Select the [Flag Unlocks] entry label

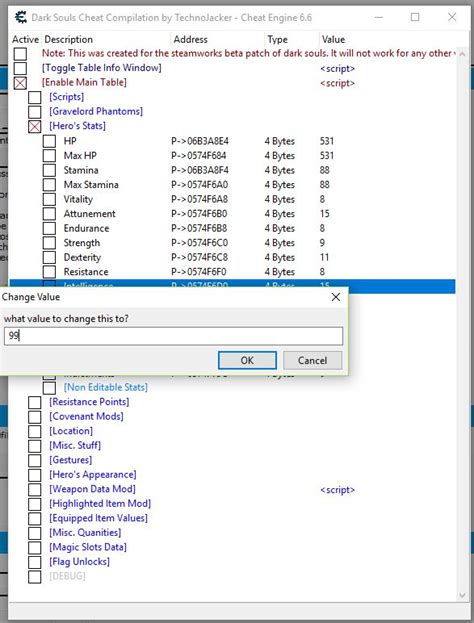point(79,562)
